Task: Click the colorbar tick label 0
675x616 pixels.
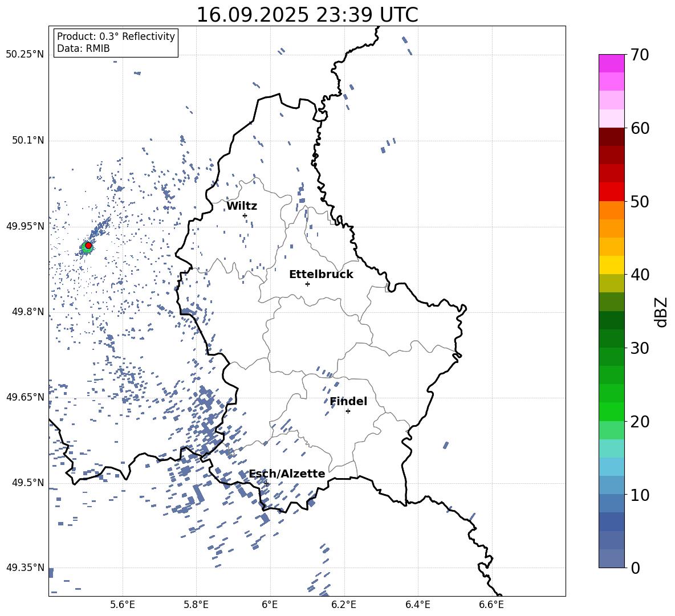Action: (x=635, y=568)
